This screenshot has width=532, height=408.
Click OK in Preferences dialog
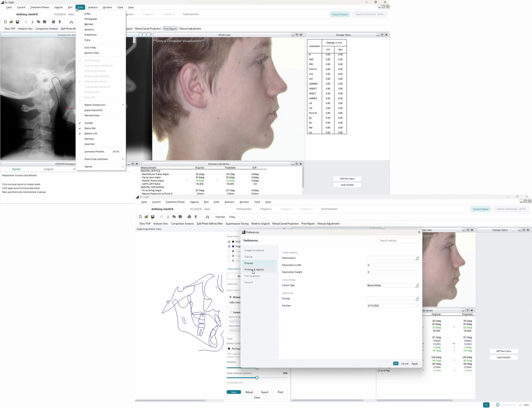pos(395,363)
